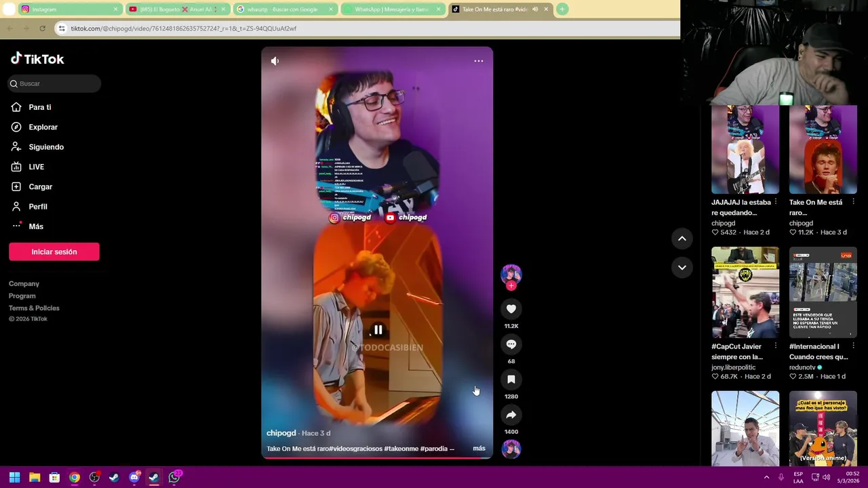Image resolution: width=868 pixels, height=488 pixels.
Task: Follow chipogd via the plus on avatar
Action: tap(511, 286)
